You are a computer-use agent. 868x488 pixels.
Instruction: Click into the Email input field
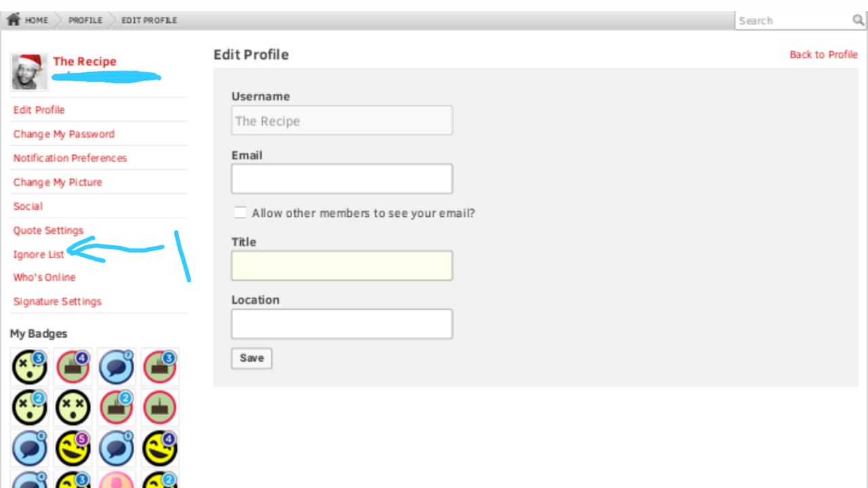click(342, 179)
